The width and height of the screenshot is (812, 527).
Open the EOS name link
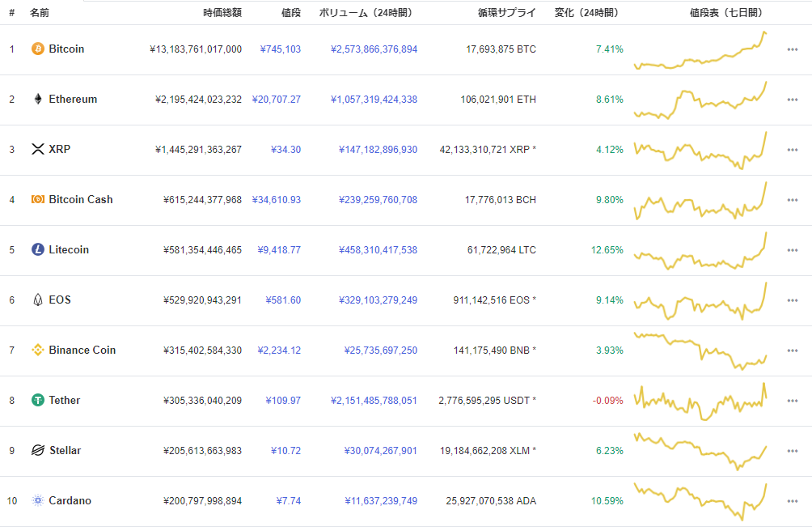[60, 300]
